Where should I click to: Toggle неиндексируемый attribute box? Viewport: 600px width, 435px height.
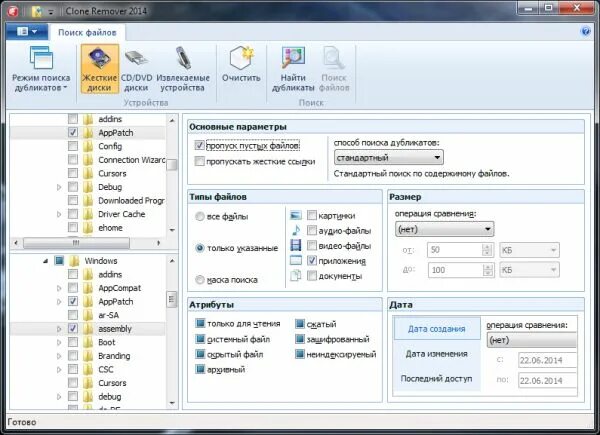click(299, 354)
